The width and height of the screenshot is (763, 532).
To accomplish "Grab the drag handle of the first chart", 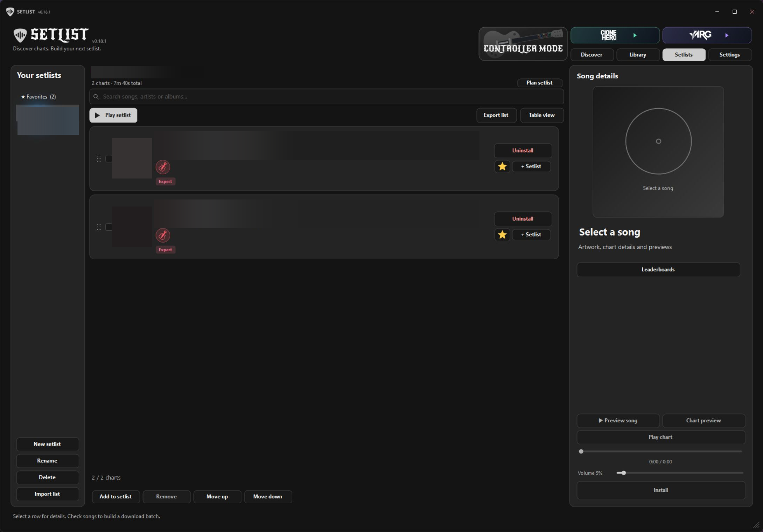I will coord(99,159).
